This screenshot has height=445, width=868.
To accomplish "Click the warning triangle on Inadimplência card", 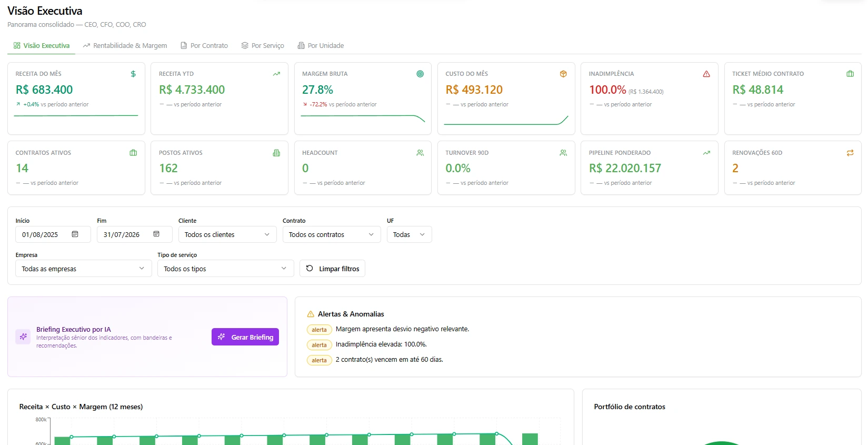I will [706, 74].
